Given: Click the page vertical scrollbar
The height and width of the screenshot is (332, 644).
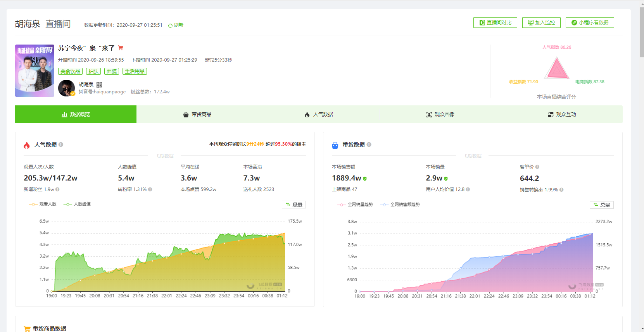Looking at the screenshot, I should coord(642,33).
